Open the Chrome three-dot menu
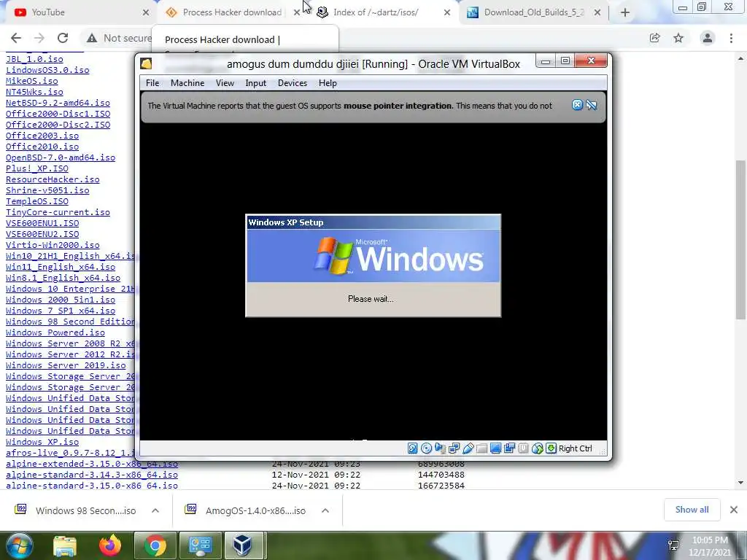747x560 pixels. click(731, 38)
